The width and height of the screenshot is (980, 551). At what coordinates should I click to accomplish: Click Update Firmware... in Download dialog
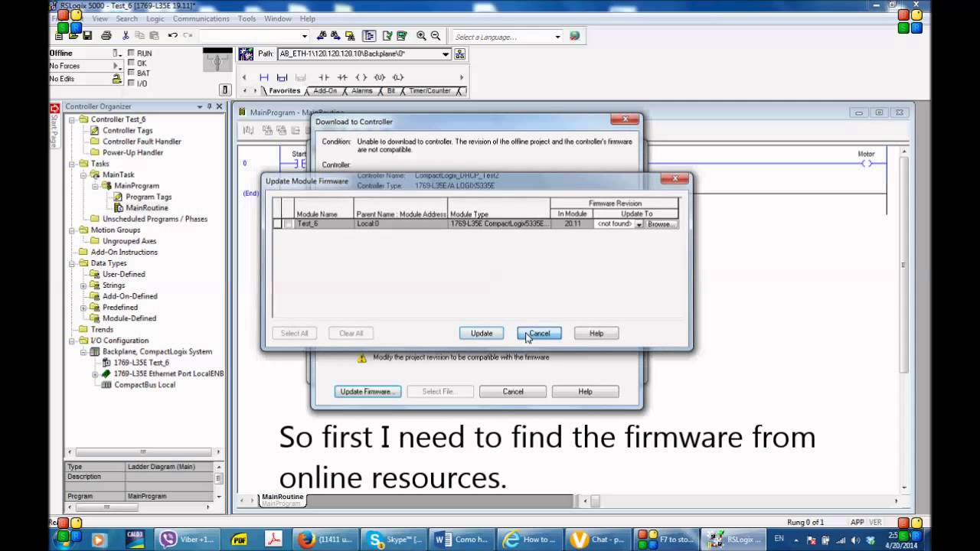click(x=367, y=391)
